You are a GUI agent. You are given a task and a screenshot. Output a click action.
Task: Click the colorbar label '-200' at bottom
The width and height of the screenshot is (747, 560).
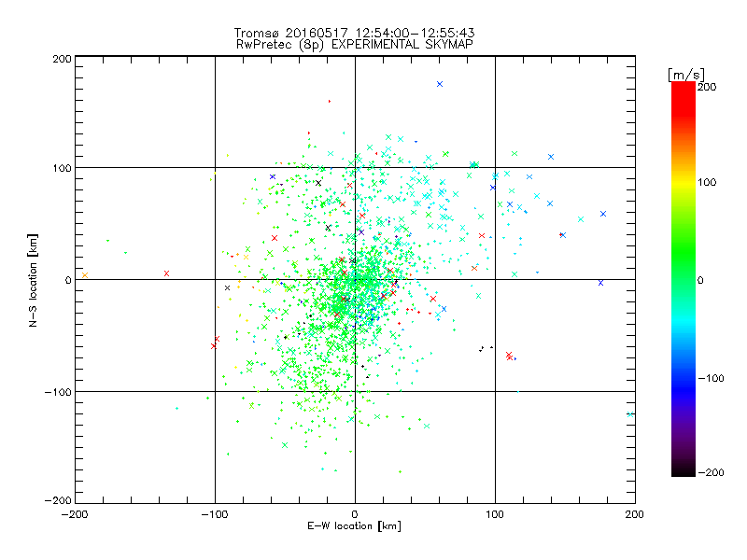[711, 472]
